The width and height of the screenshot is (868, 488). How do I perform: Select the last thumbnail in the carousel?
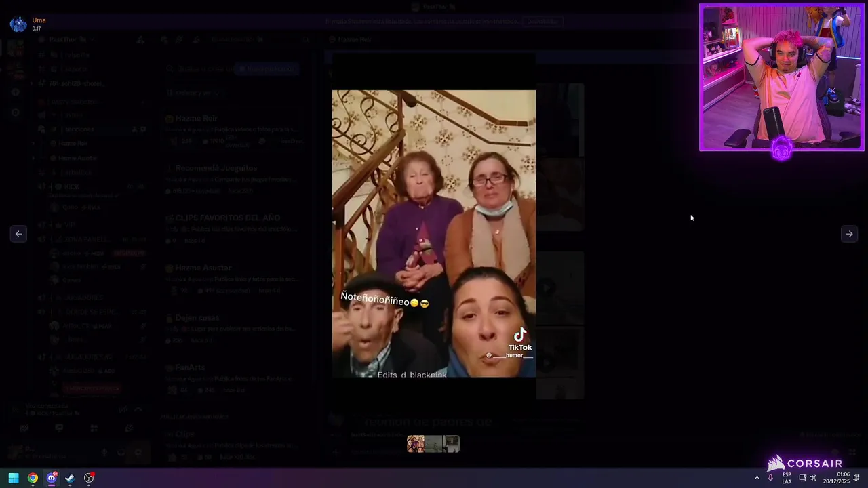(451, 444)
